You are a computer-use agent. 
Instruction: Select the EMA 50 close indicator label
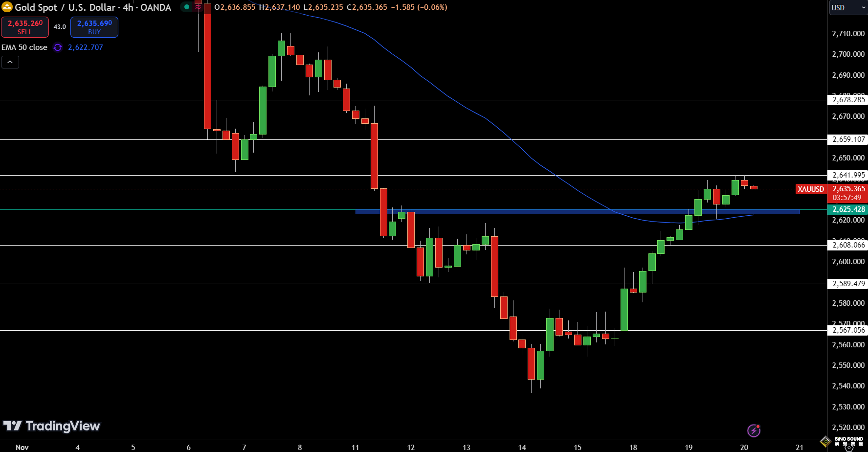(x=24, y=47)
